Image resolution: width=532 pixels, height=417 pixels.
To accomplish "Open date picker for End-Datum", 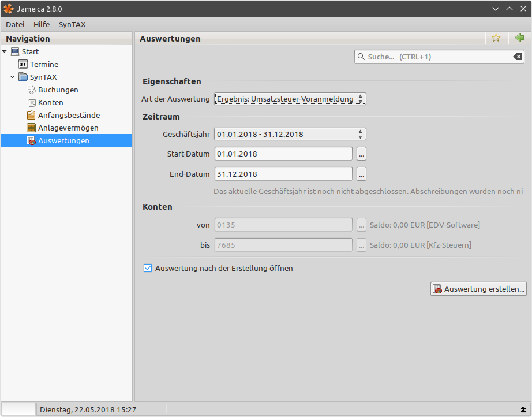I will coord(361,174).
